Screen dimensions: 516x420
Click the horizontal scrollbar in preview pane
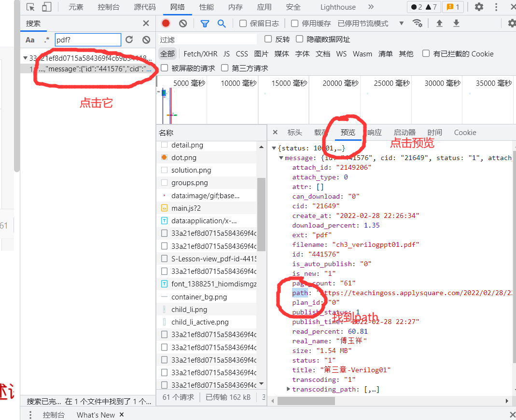tap(306, 401)
